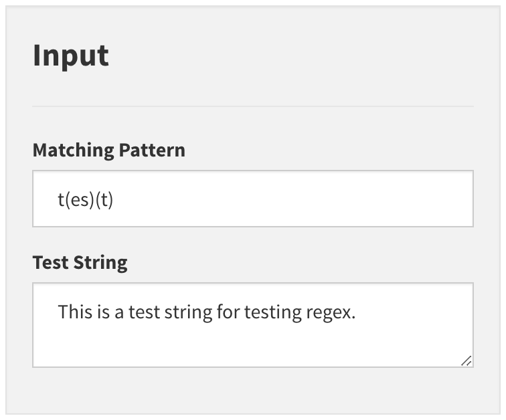Focus the Matching Pattern input field
This screenshot has height=420, width=506.
pos(253,199)
